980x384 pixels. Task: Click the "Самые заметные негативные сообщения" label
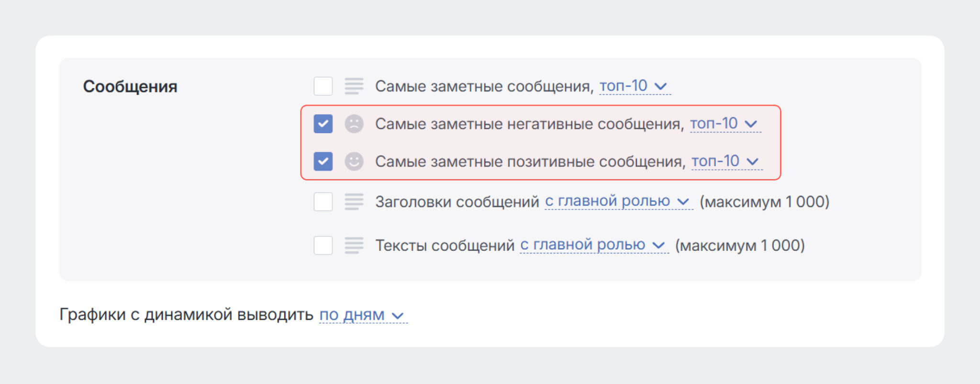(529, 124)
